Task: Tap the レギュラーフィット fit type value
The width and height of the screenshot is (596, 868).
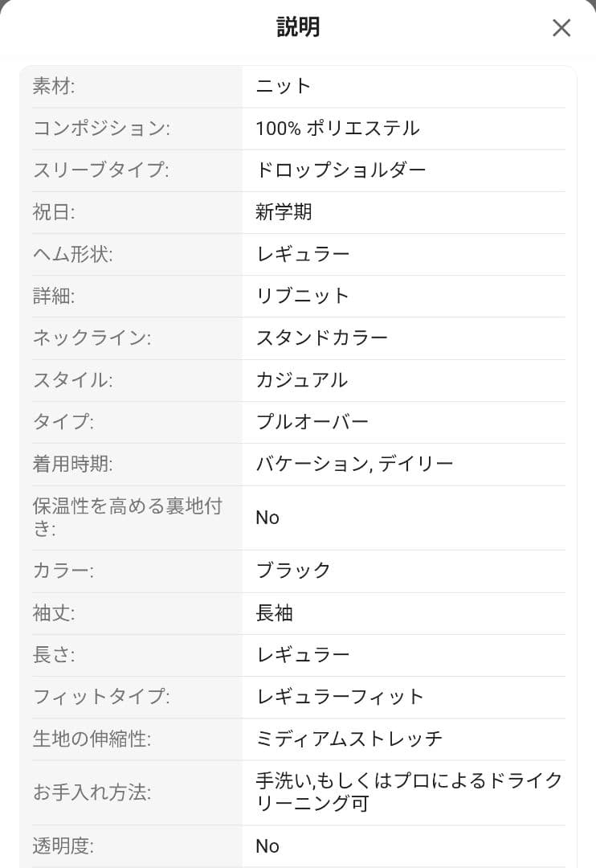Action: [340, 697]
